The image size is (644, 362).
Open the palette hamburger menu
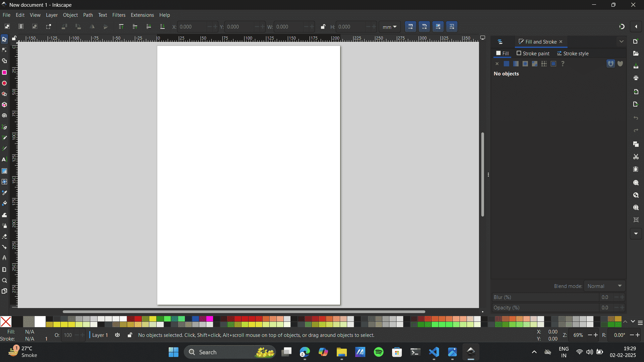coord(640,323)
